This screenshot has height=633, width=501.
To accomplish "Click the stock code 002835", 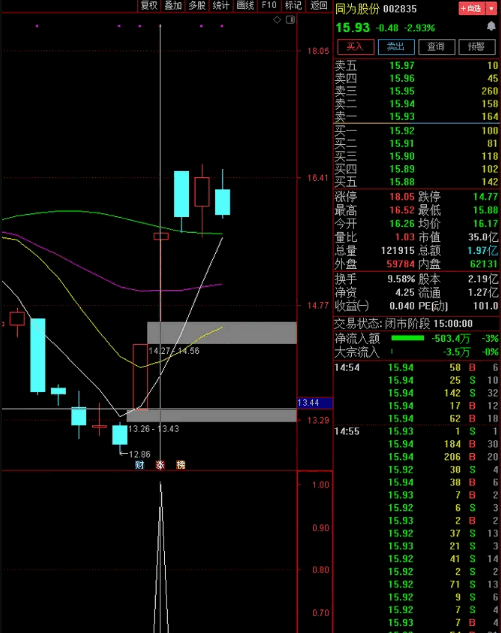I will pos(400,9).
